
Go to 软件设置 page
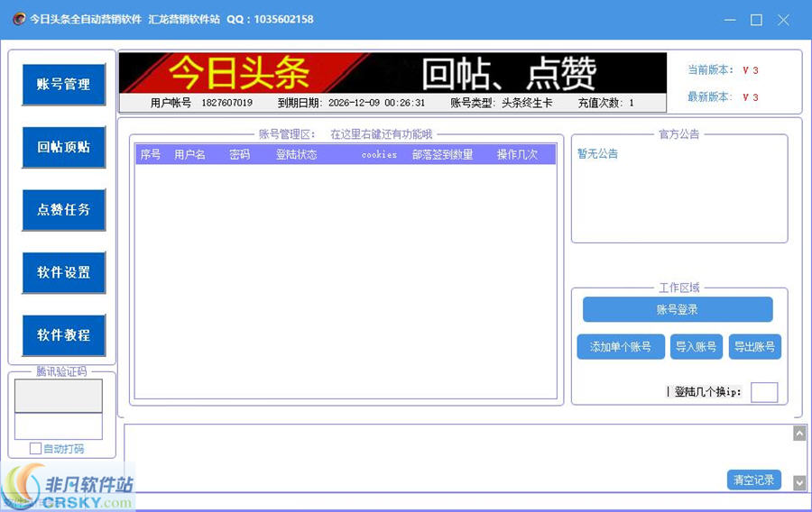pos(64,272)
